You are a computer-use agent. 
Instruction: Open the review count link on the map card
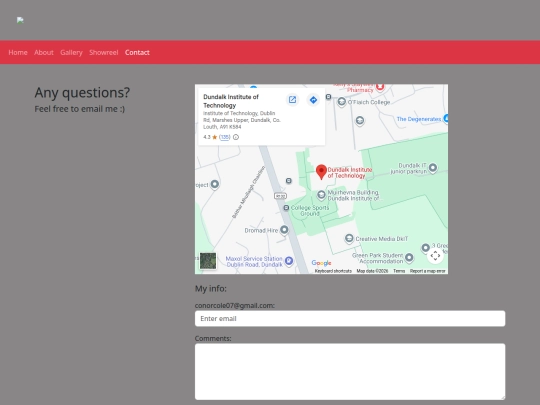pyautogui.click(x=225, y=137)
